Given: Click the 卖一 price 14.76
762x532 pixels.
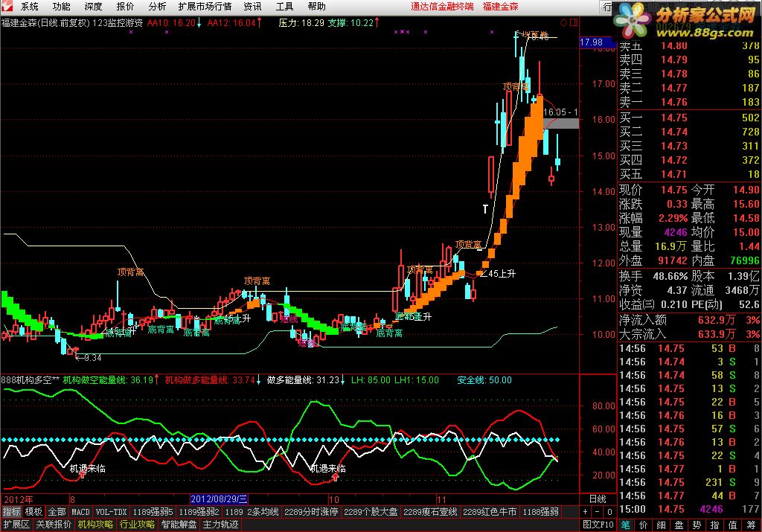Looking at the screenshot, I should [x=674, y=102].
